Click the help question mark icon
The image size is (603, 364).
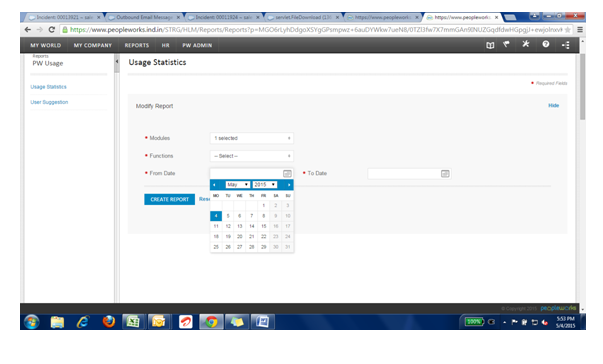pos(545,44)
